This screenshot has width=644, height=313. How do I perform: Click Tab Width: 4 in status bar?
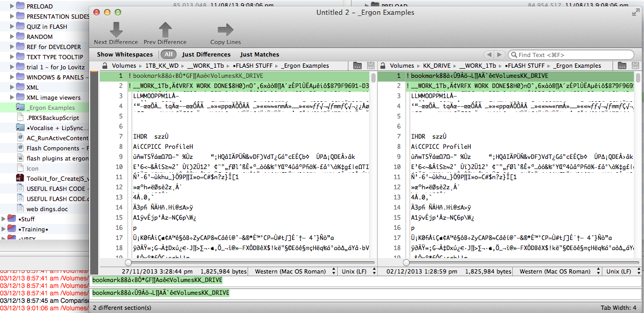[618, 308]
